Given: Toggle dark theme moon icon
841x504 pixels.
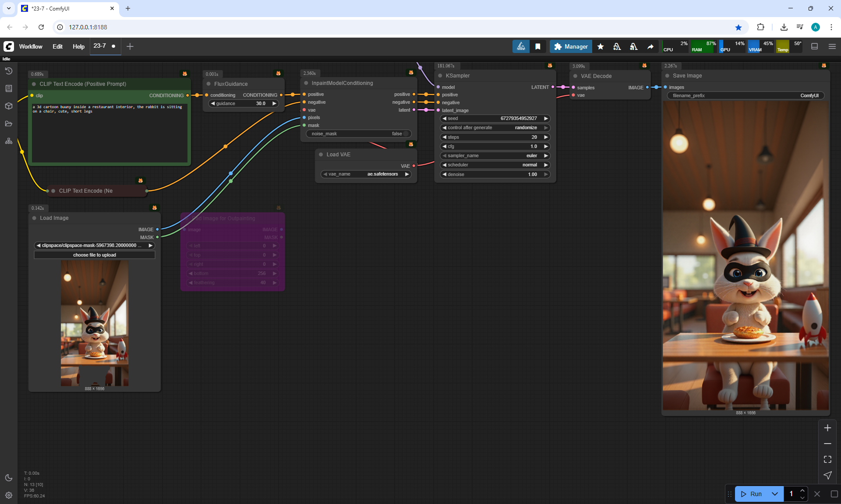Looking at the screenshot, I should (x=8, y=478).
